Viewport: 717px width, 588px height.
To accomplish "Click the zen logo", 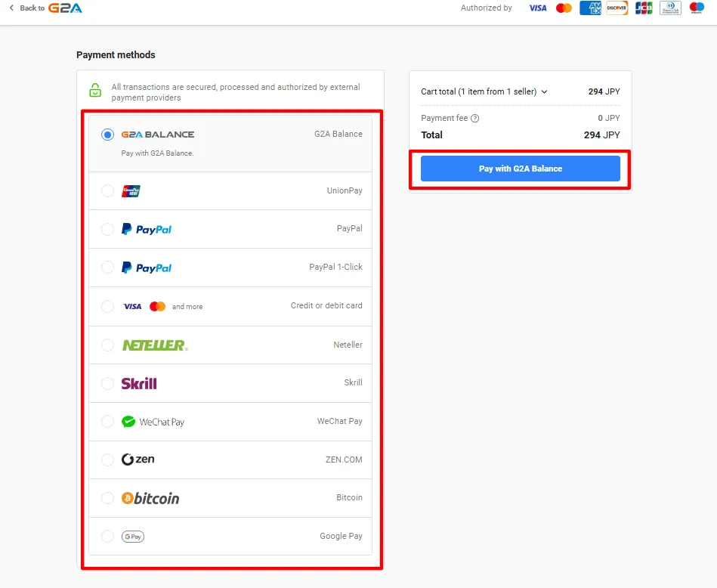I will [138, 460].
